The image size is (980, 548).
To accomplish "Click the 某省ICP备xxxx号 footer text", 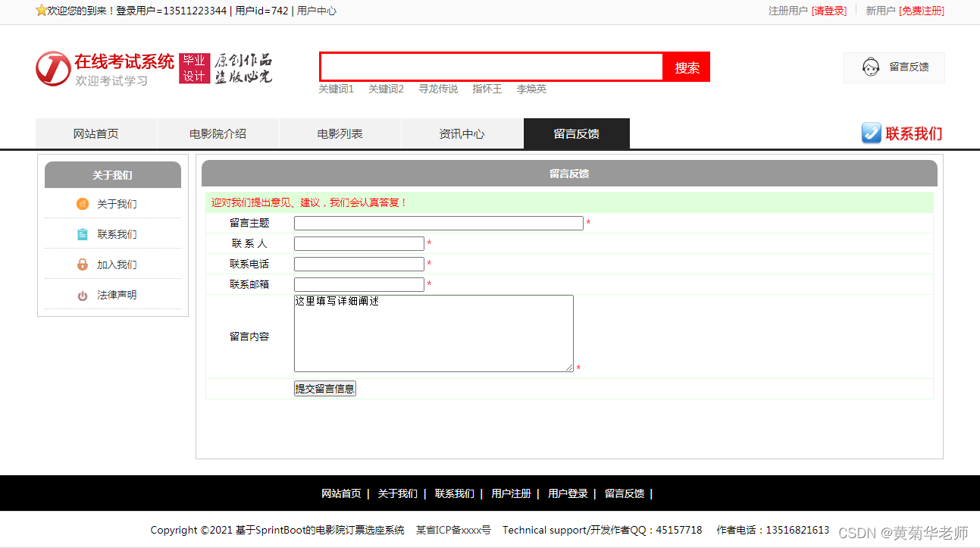I will coord(453,531).
